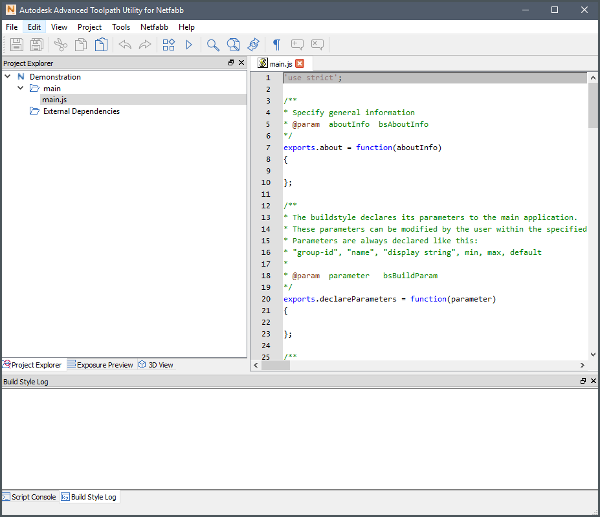Click editor vertical scrollbar down arrow
This screenshot has height=517, width=600.
pyautogui.click(x=593, y=355)
